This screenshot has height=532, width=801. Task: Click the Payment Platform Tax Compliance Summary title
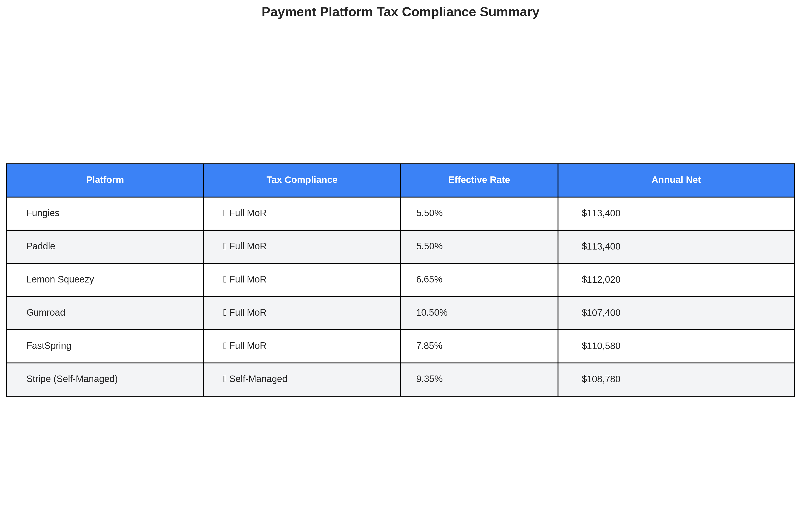click(400, 12)
